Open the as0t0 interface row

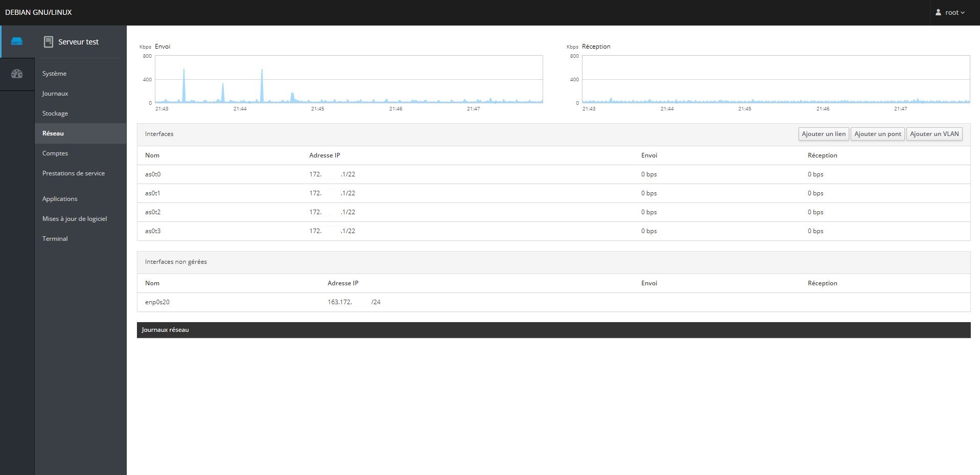(153, 174)
